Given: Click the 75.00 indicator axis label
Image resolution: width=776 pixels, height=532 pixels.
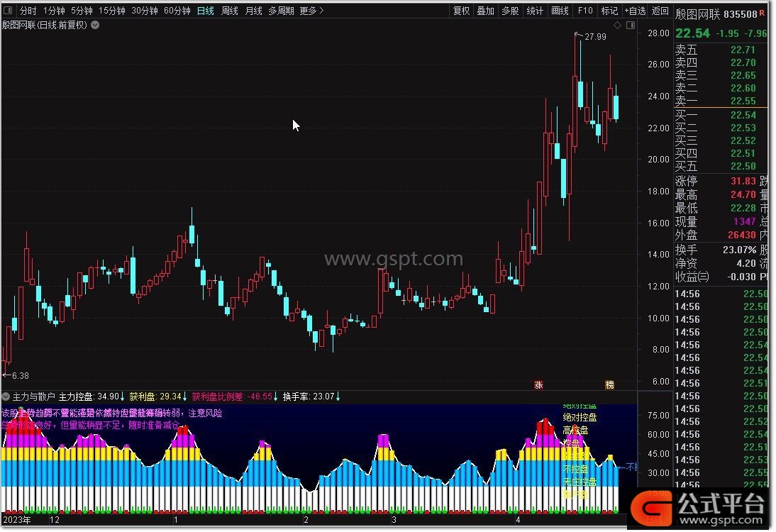Looking at the screenshot, I should point(658,415).
